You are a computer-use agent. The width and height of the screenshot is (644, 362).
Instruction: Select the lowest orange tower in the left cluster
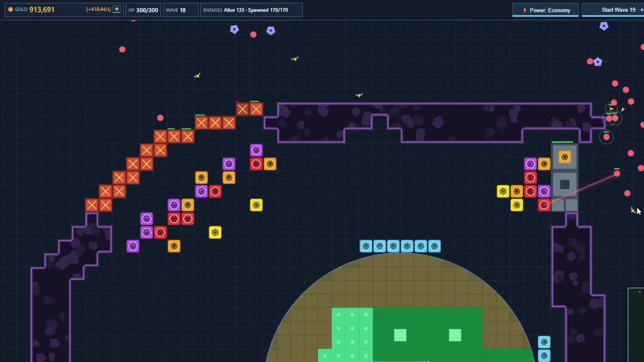pyautogui.click(x=174, y=246)
